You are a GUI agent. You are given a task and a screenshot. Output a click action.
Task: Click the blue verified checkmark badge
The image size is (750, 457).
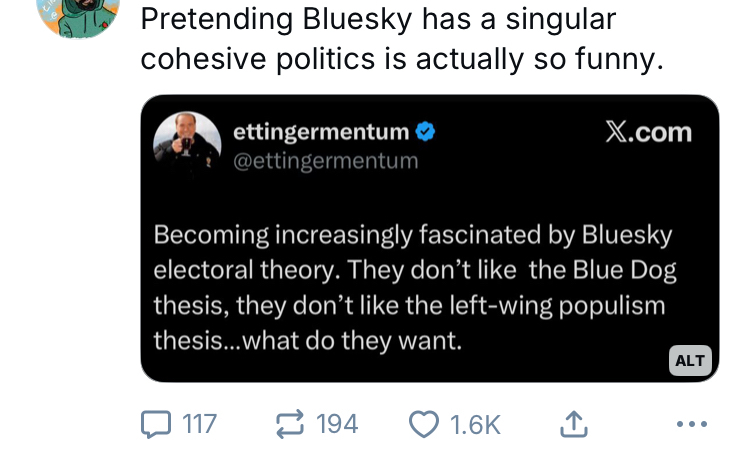click(x=425, y=132)
